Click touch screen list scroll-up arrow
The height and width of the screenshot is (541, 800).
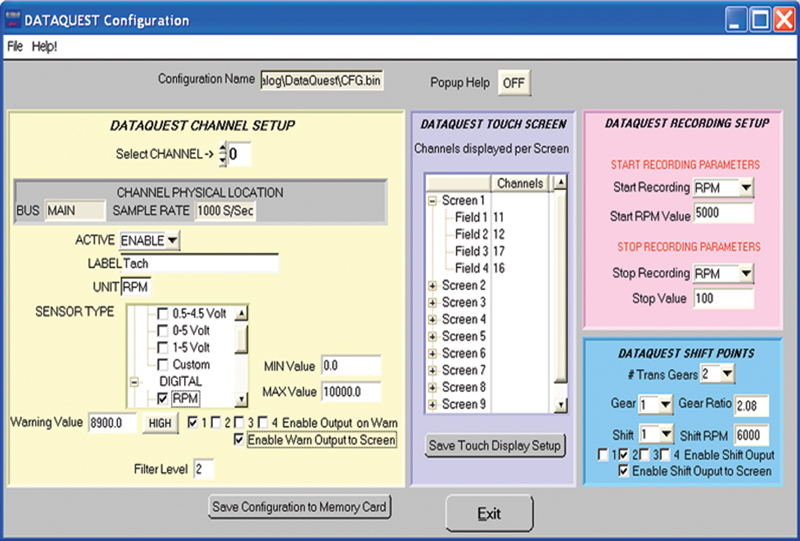pyautogui.click(x=561, y=182)
